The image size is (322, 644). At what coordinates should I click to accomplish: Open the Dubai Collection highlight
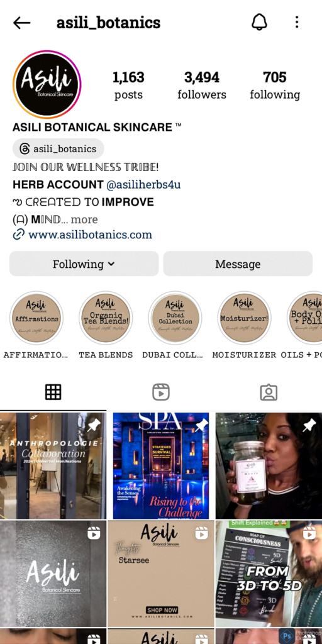click(175, 318)
